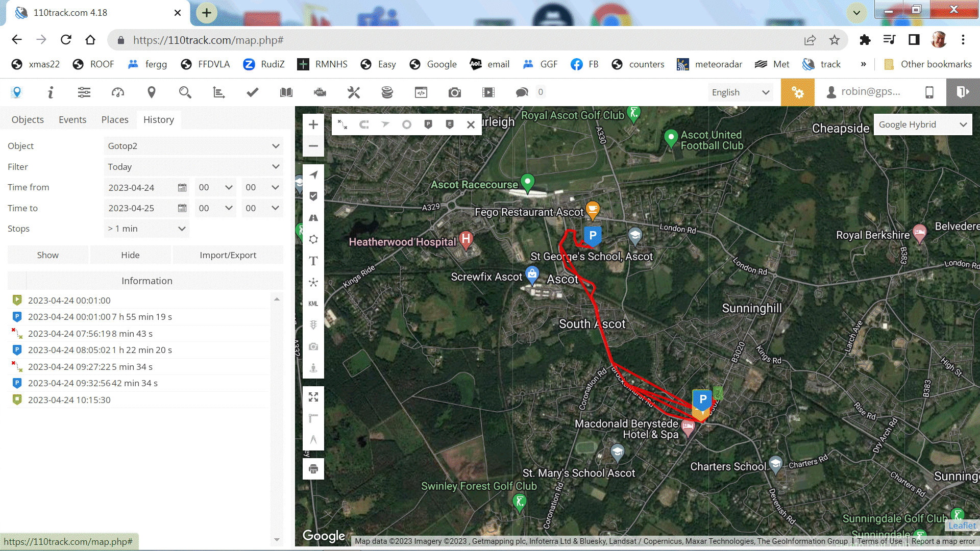
Task: Open the camera image gallery icon
Action: (454, 92)
